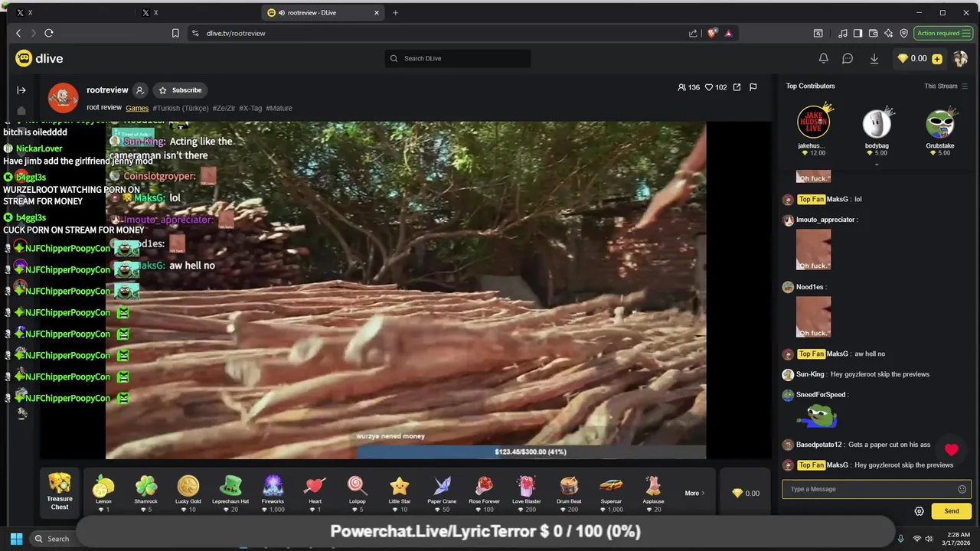Open the browser playlist music icon
Viewport: 980px width, 551px height.
coord(842,33)
